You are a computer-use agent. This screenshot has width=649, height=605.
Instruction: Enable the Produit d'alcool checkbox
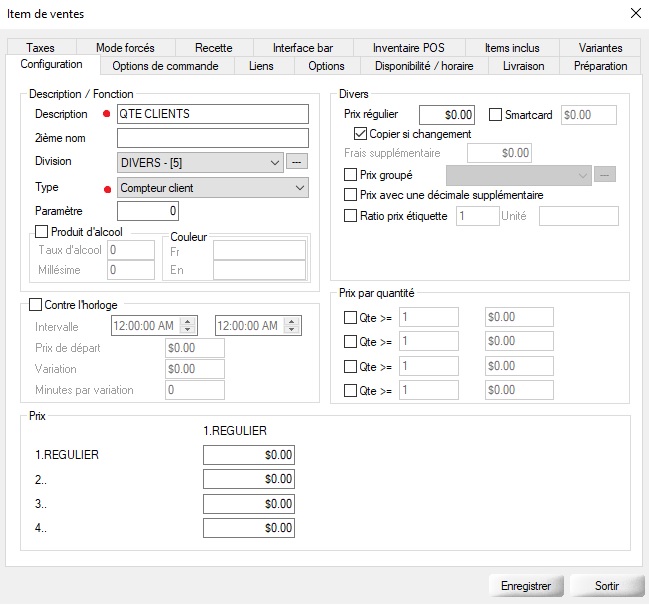point(41,231)
